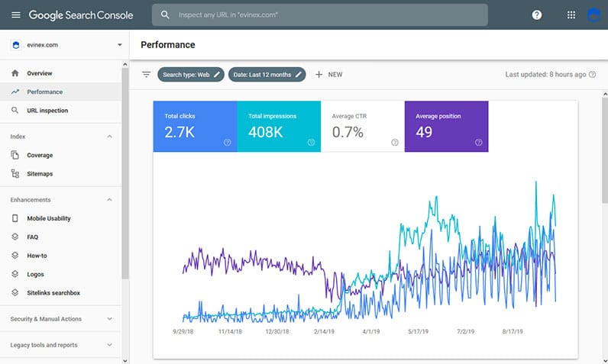Open the help question mark icon
Image resolution: width=608 pixels, height=364 pixels.
(x=537, y=15)
